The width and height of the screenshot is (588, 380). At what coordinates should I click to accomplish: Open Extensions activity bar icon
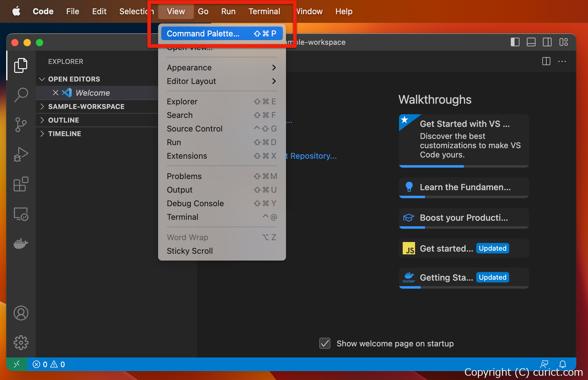pyautogui.click(x=21, y=184)
